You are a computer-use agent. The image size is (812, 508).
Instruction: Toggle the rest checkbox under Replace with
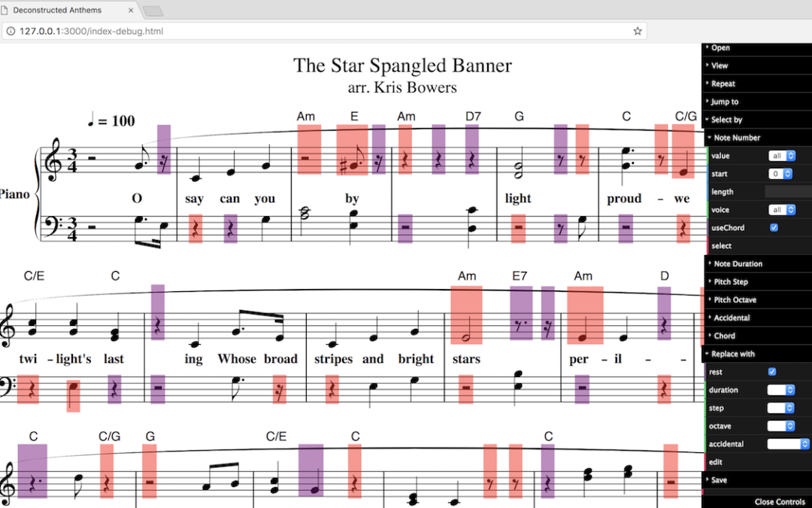click(x=772, y=372)
